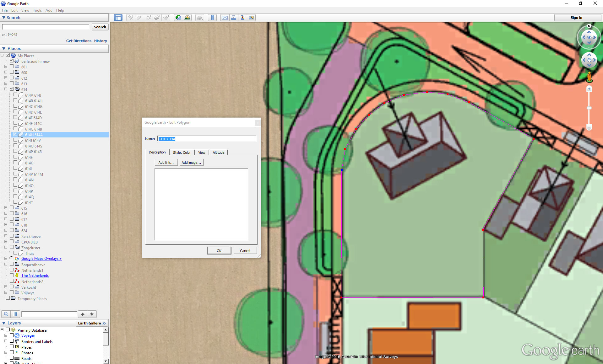
Task: Collapse the 614 folder tree
Action: click(x=6, y=89)
